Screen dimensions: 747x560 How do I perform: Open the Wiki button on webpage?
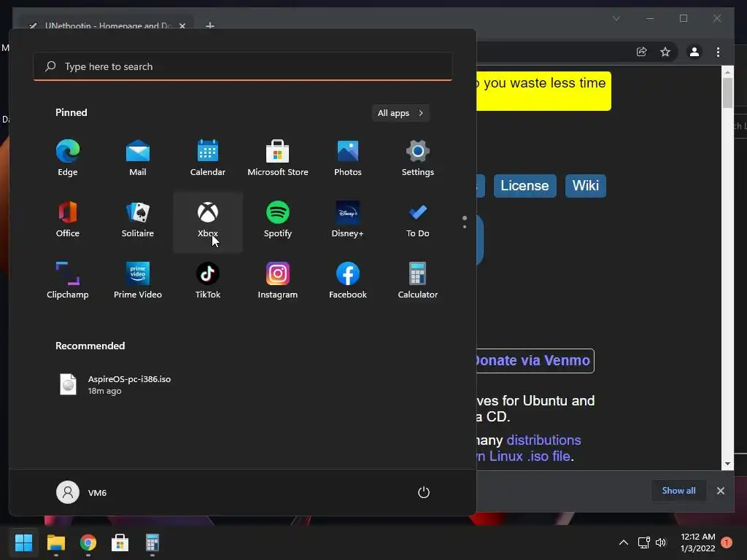click(586, 186)
